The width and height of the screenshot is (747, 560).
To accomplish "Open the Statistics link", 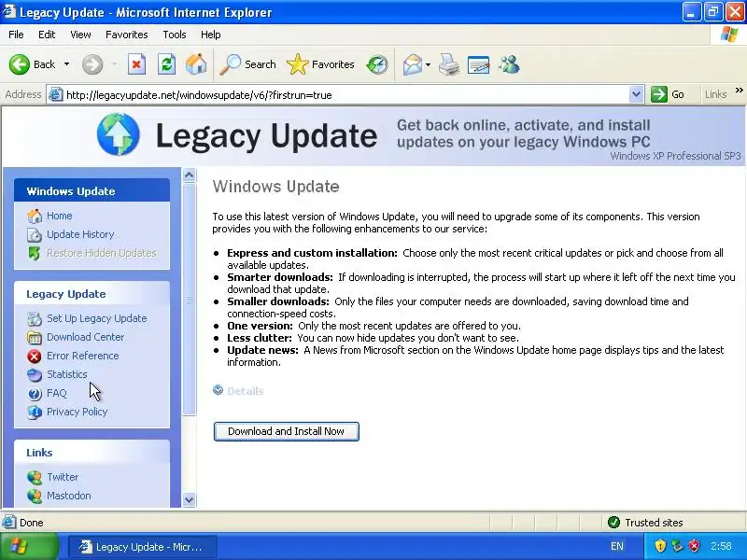I will (x=66, y=374).
